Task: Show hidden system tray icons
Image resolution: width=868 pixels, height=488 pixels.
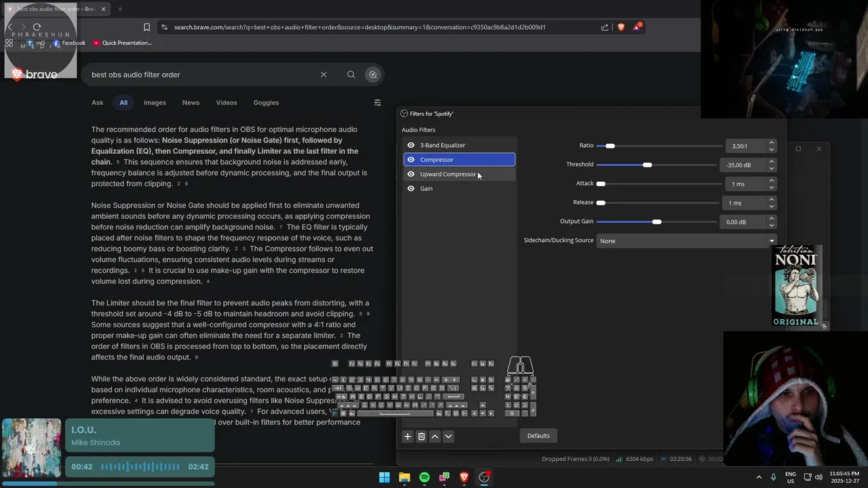Action: tap(759, 477)
